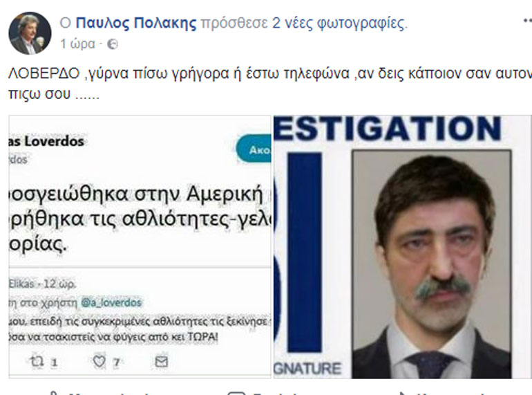Click the comment bubble icon below the photos
This screenshot has height=395, width=532.
click(236, 394)
